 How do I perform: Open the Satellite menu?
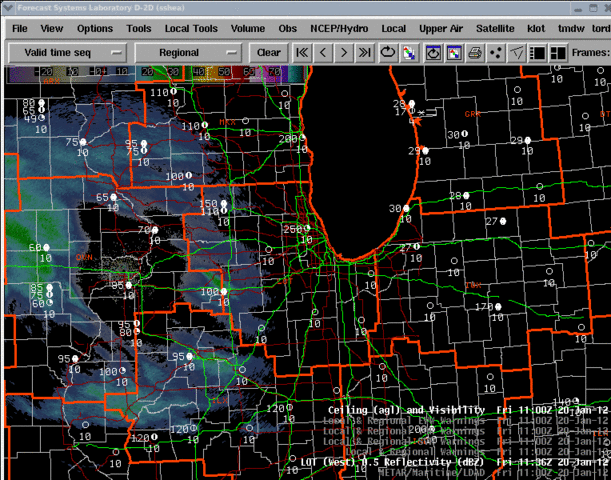tap(494, 29)
